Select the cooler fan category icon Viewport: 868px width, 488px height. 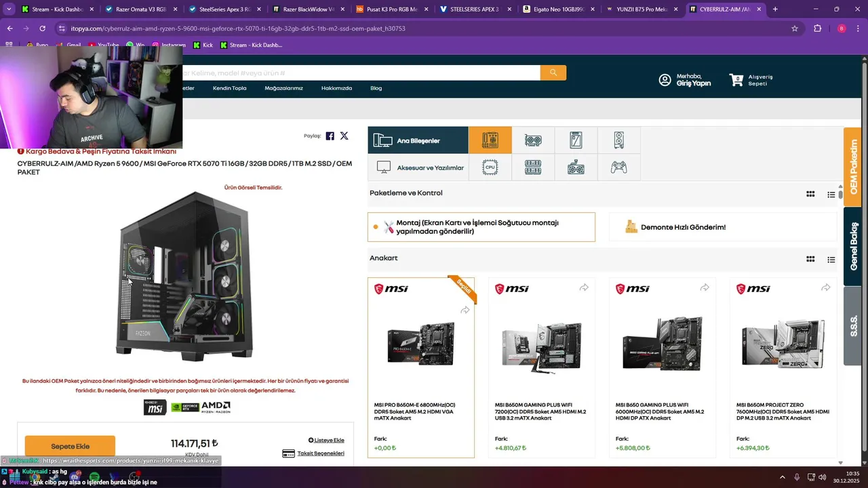(x=576, y=167)
